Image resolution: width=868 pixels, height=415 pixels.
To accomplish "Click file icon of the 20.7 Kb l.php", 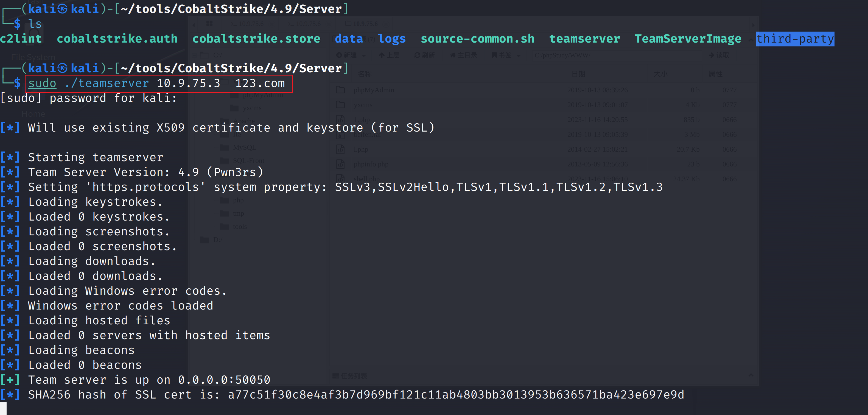I will click(x=340, y=149).
